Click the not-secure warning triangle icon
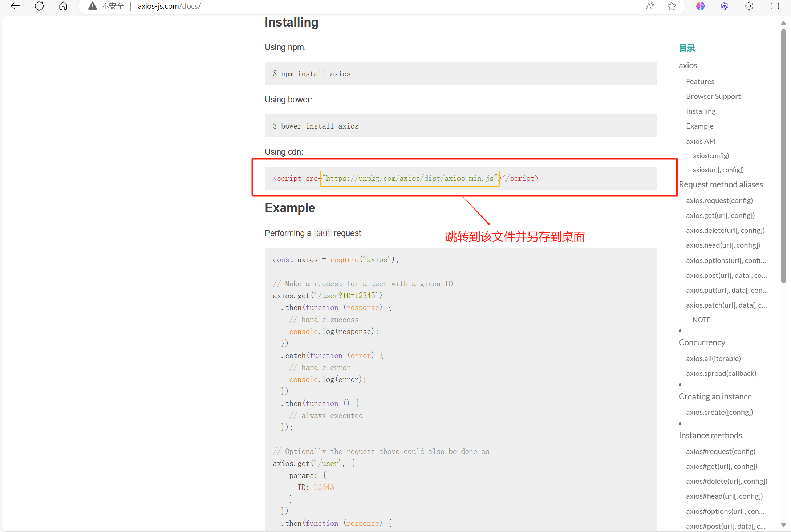The height and width of the screenshot is (532, 791). pyautogui.click(x=93, y=6)
